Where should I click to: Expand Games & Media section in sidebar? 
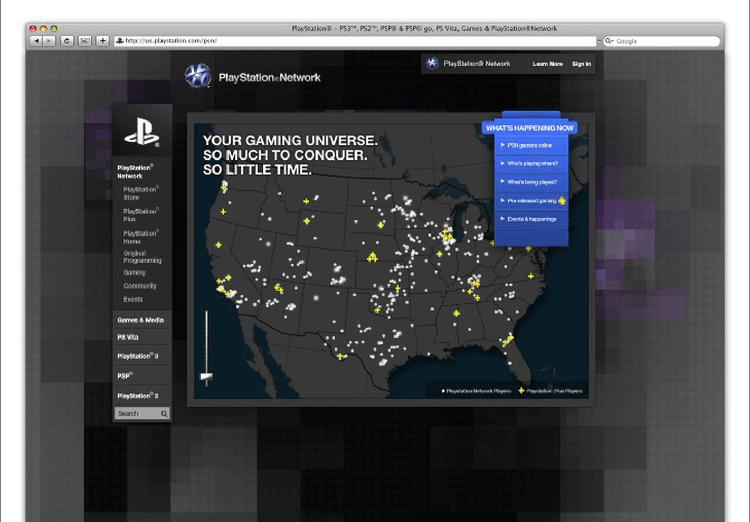142,320
